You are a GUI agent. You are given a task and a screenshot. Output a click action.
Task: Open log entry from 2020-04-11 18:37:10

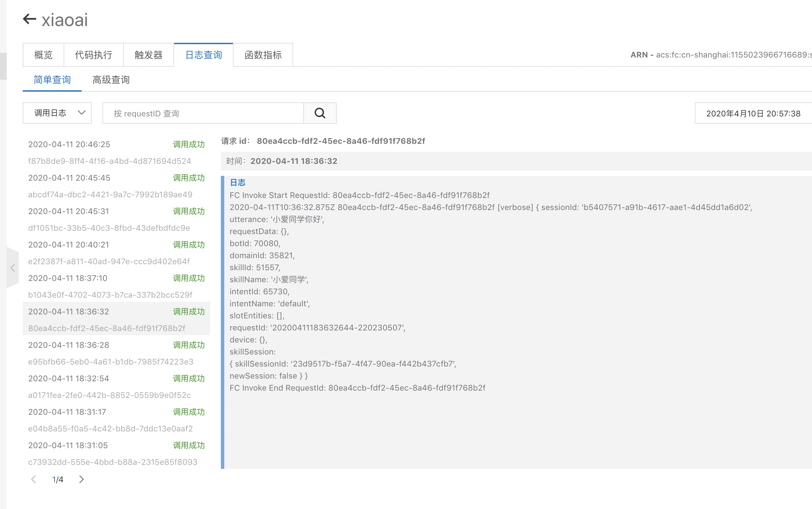[x=68, y=278]
